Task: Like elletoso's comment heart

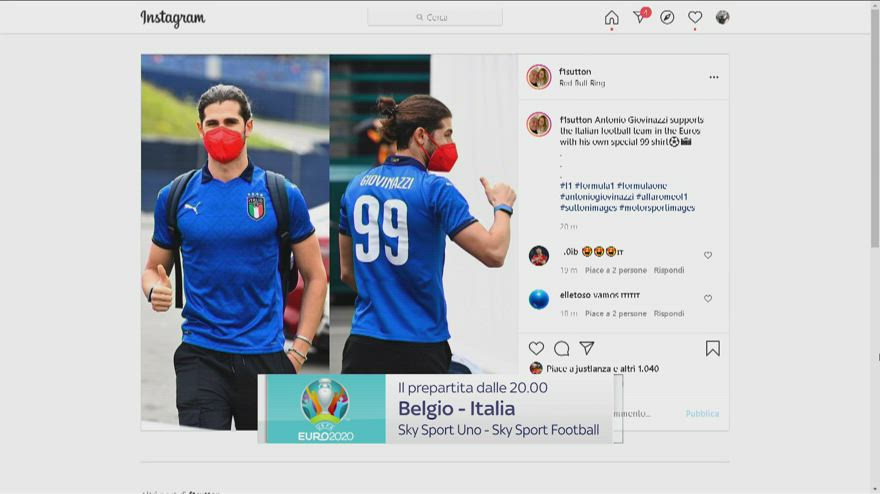Action: click(708, 298)
